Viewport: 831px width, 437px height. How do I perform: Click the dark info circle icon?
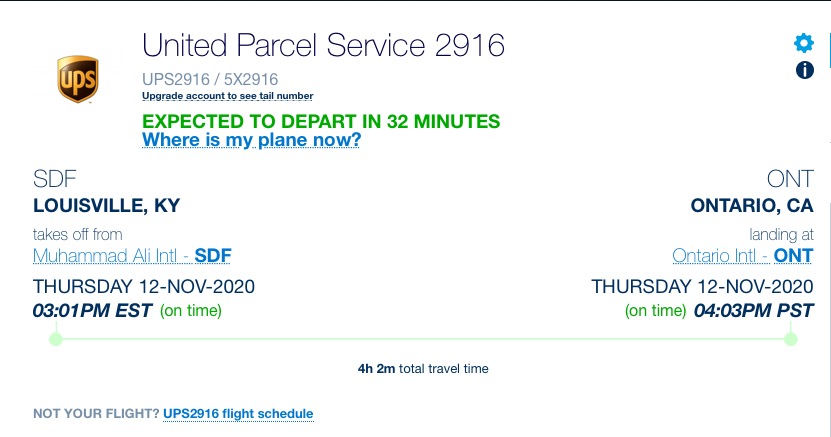[x=805, y=70]
